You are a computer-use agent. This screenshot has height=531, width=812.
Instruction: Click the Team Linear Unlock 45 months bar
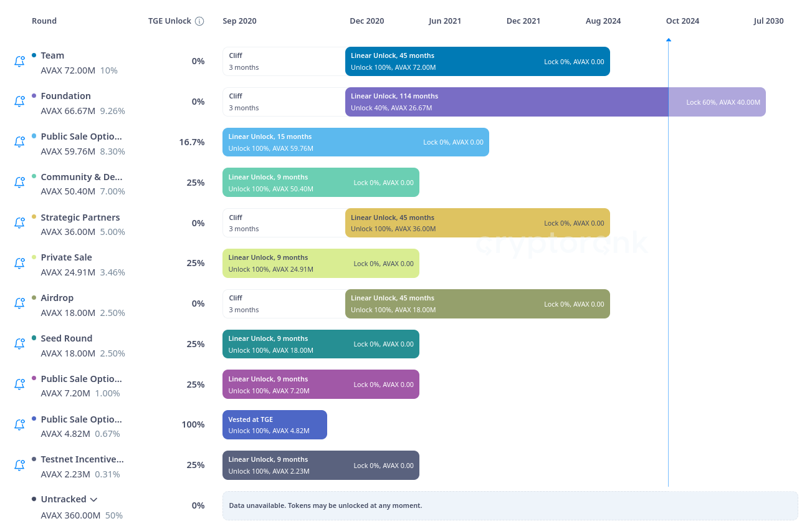pos(477,62)
